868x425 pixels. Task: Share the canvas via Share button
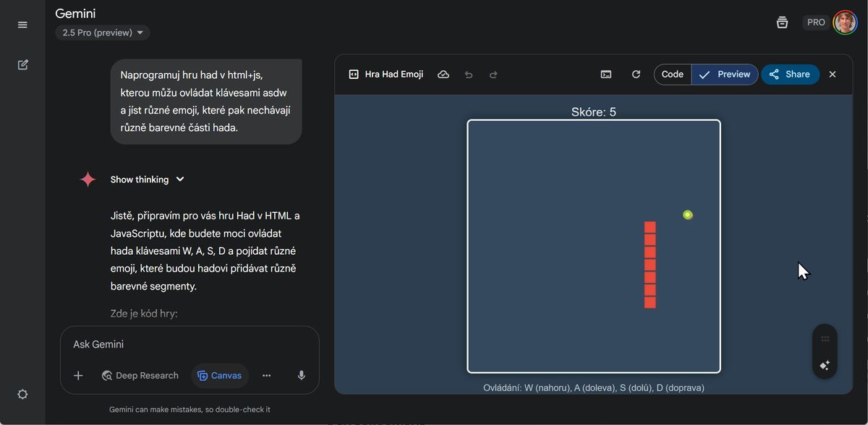point(790,74)
